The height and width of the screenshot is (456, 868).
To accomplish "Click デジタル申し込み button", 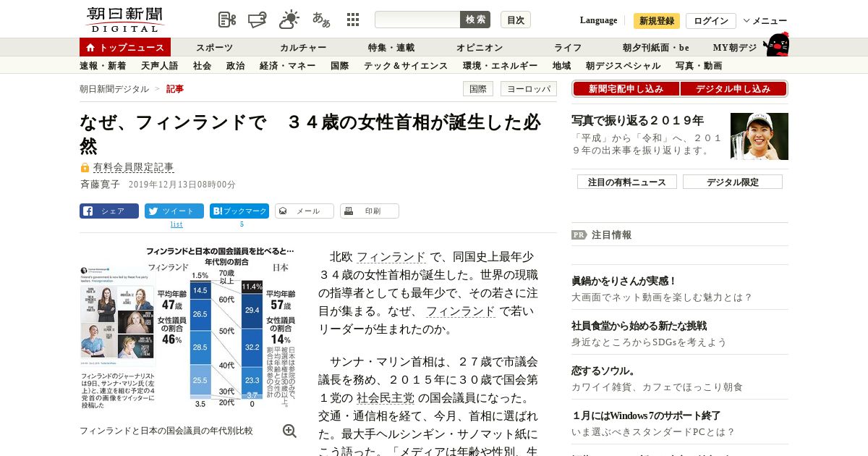I will pos(733,89).
